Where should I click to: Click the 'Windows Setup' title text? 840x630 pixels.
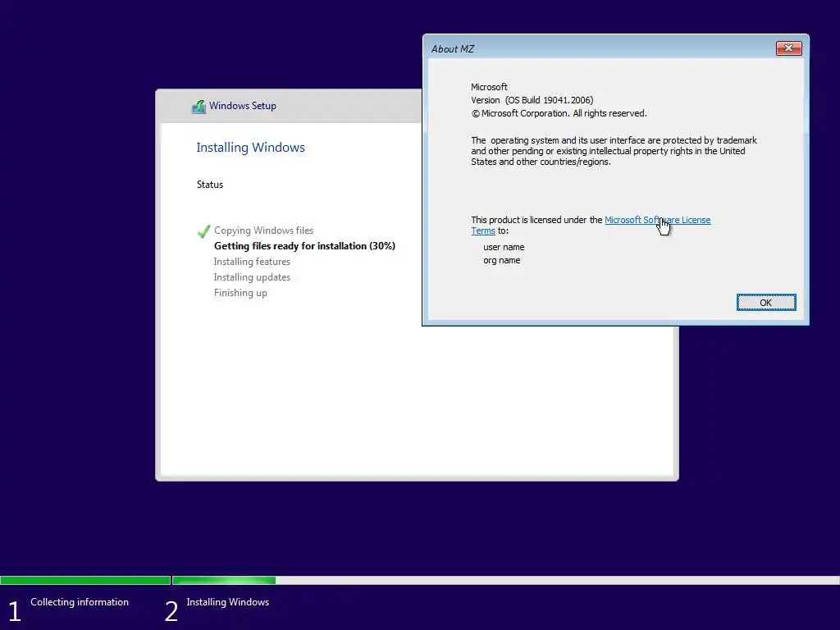(243, 106)
